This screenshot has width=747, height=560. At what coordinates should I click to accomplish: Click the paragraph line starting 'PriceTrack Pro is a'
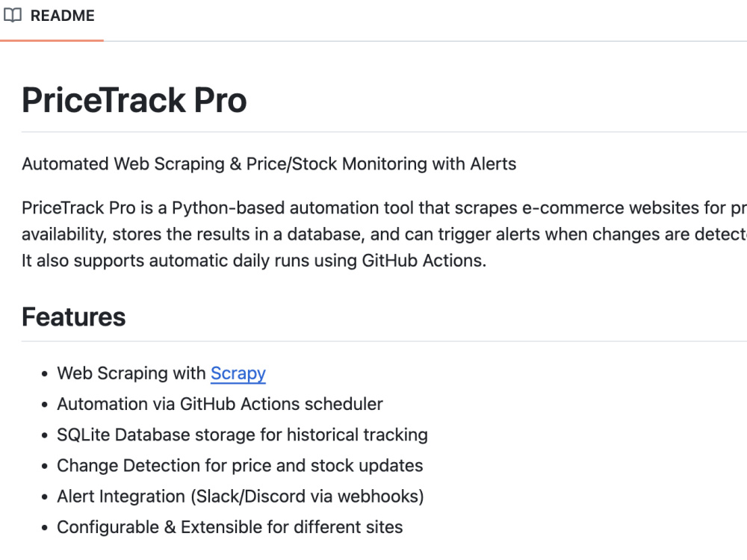pyautogui.click(x=385, y=208)
